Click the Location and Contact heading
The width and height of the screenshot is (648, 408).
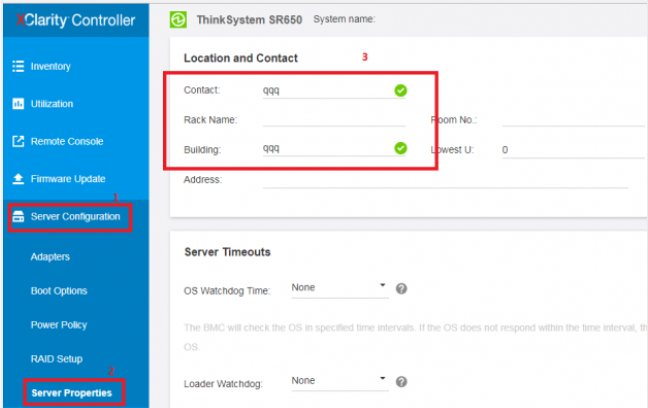coord(241,58)
